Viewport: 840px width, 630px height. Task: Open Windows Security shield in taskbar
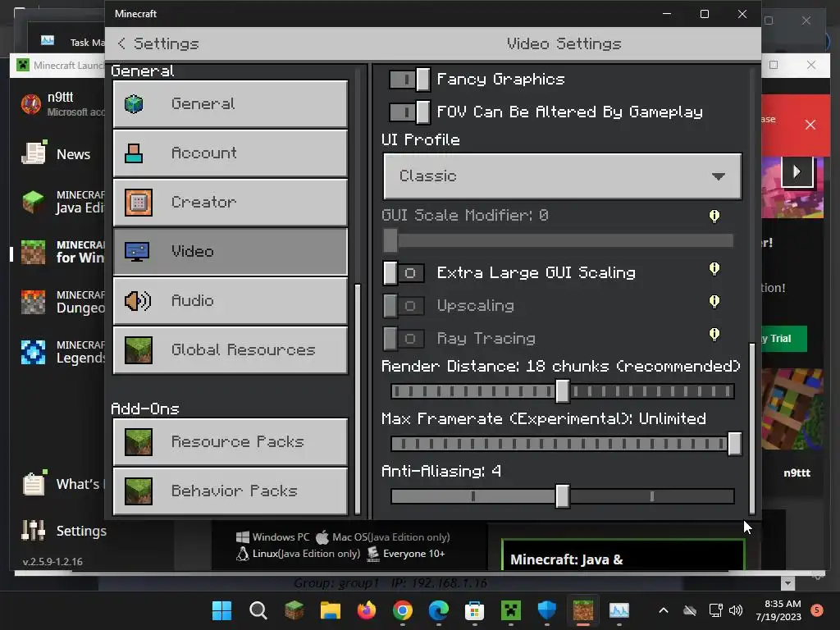547,610
